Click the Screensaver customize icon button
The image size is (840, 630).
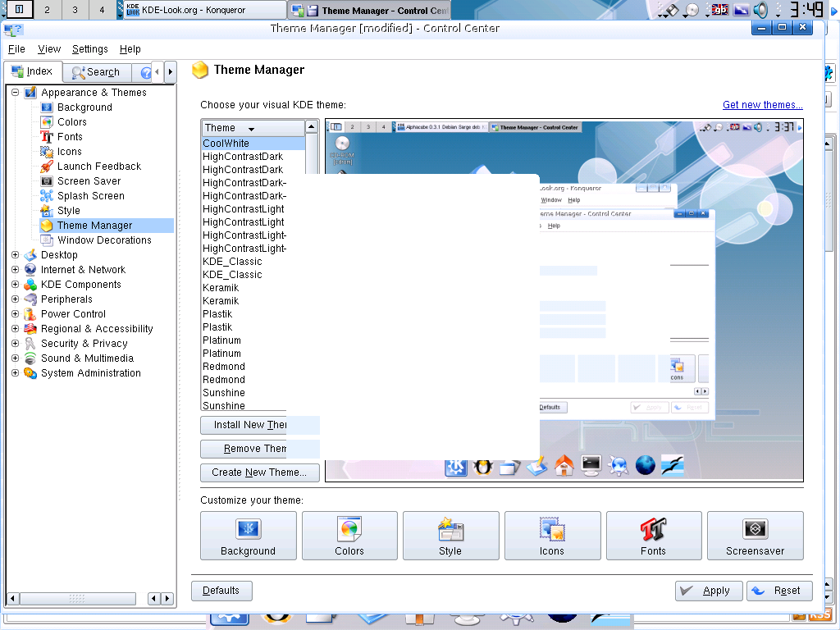tap(756, 536)
